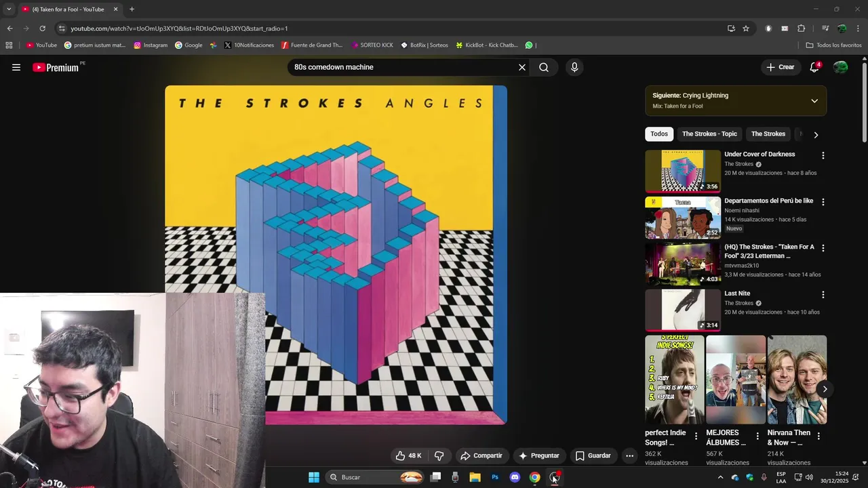Open options for Under Cover of Darkness
868x488 pixels.
point(823,155)
